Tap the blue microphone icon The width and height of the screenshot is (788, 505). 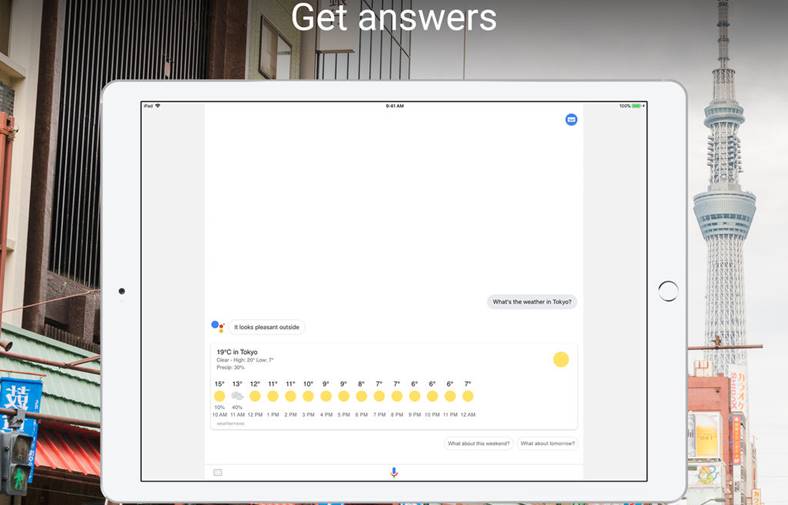pyautogui.click(x=394, y=472)
